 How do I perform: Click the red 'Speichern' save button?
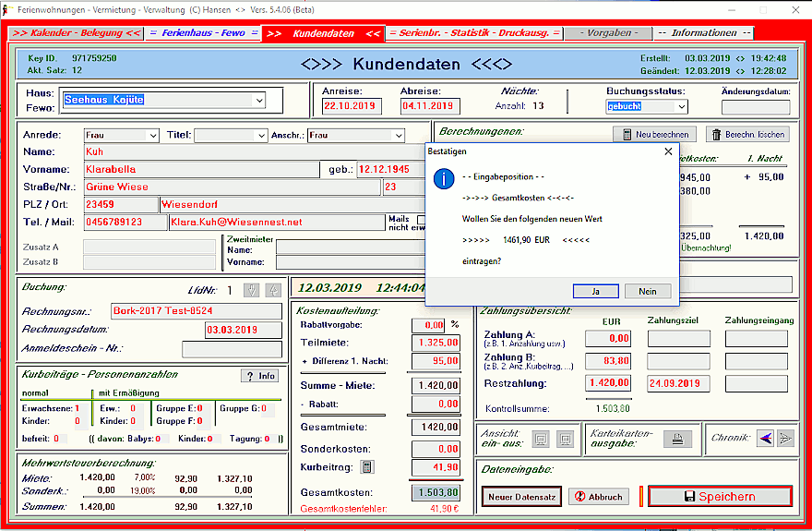(x=720, y=496)
